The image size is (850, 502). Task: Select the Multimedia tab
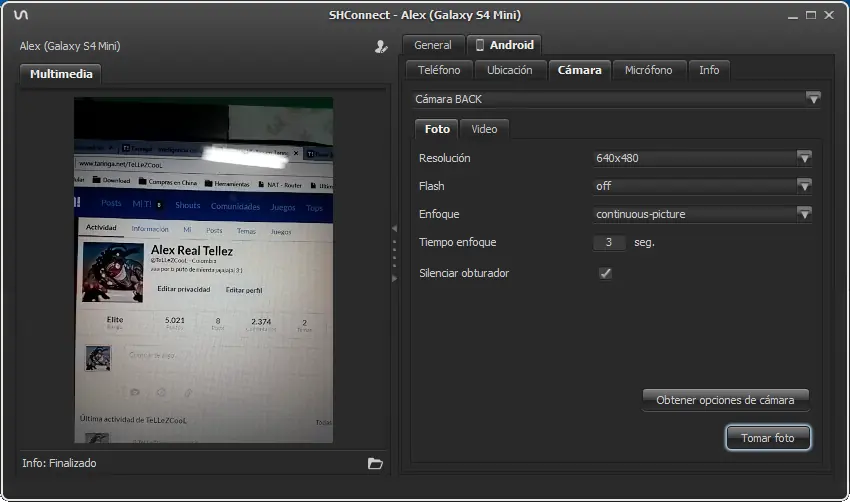(x=61, y=74)
